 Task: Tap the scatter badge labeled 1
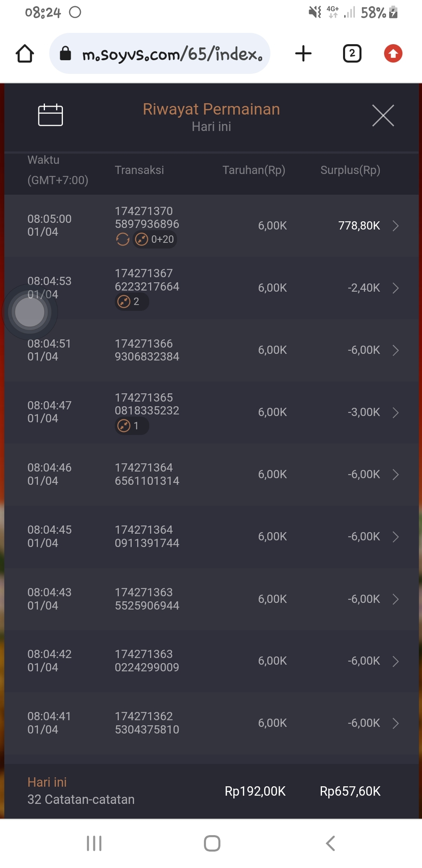click(x=131, y=426)
